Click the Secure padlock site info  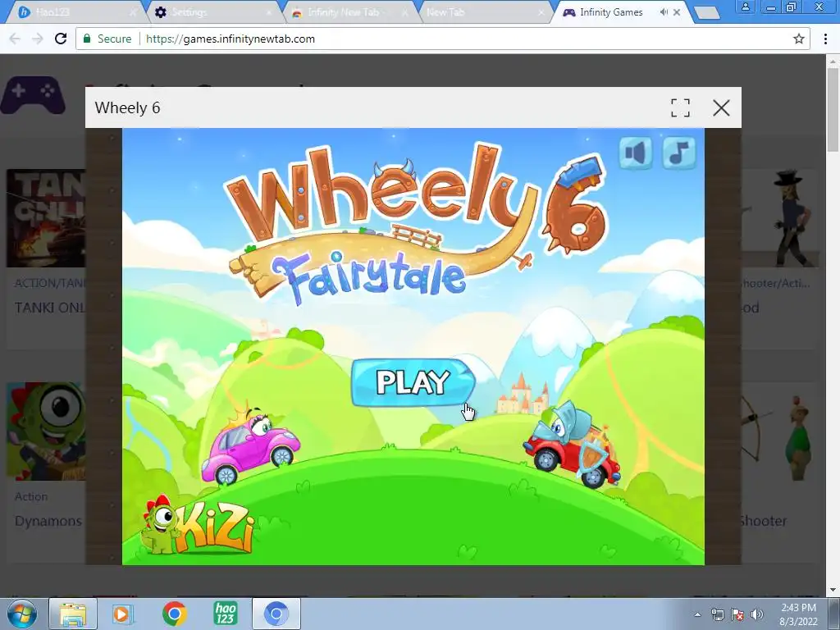[107, 39]
